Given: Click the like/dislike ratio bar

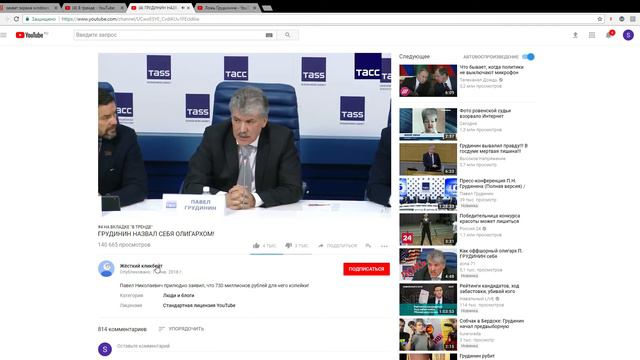Looking at the screenshot, I should pyautogui.click(x=281, y=254).
